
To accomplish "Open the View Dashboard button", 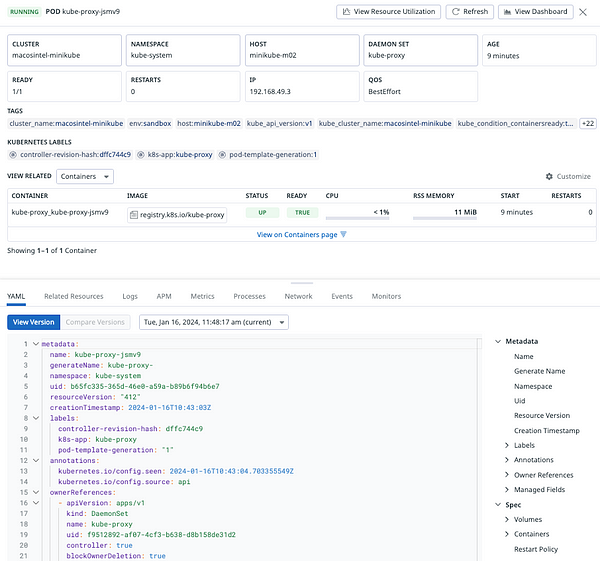I will click(536, 12).
